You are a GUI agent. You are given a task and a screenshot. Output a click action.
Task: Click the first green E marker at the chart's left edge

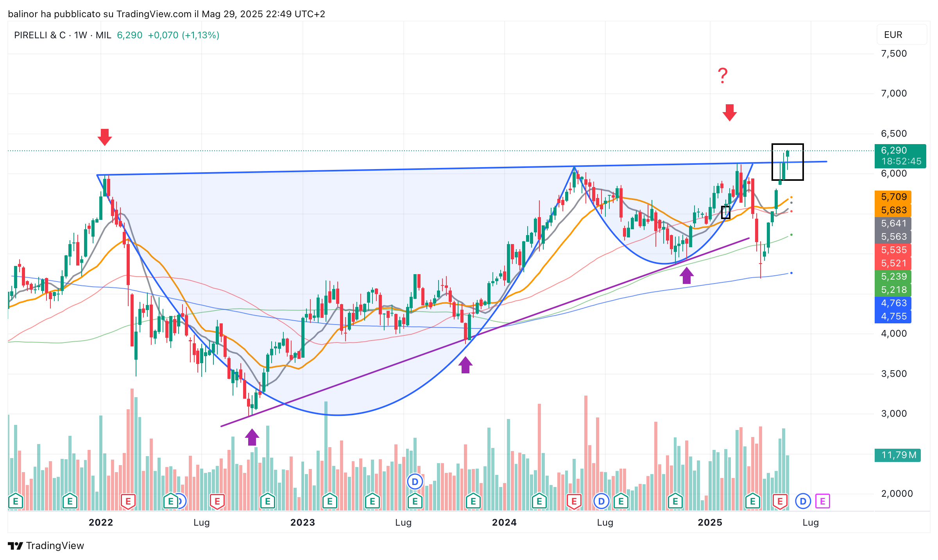point(16,501)
